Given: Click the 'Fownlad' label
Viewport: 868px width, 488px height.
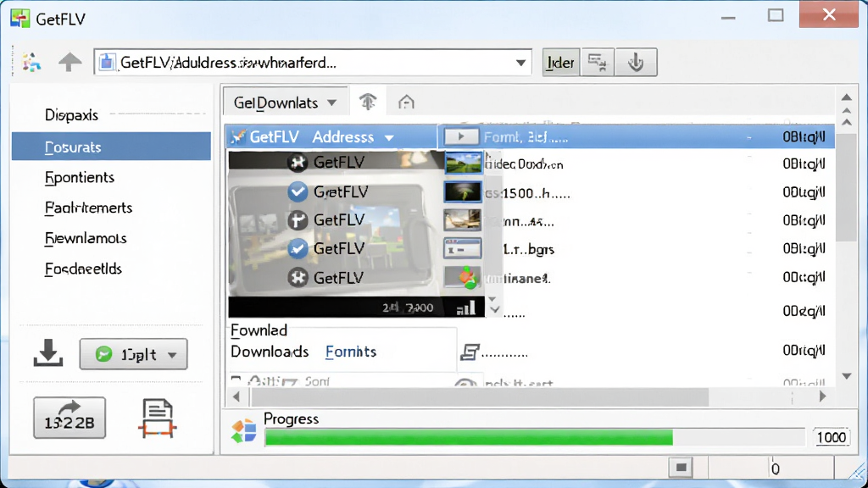Looking at the screenshot, I should click(x=259, y=330).
